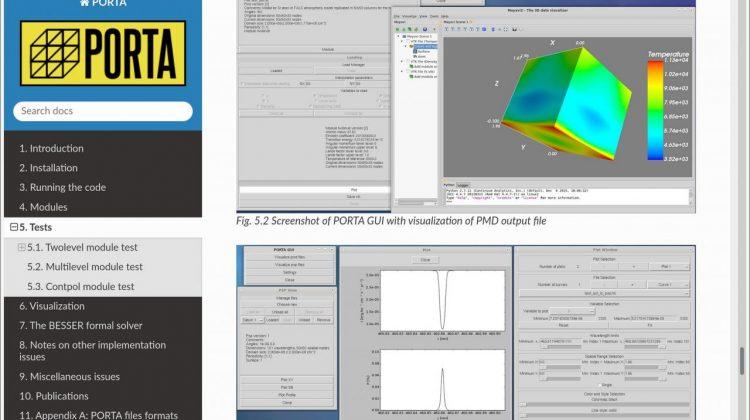Open the PORTA home link with house icon
The width and height of the screenshot is (750, 420).
(103, 3)
